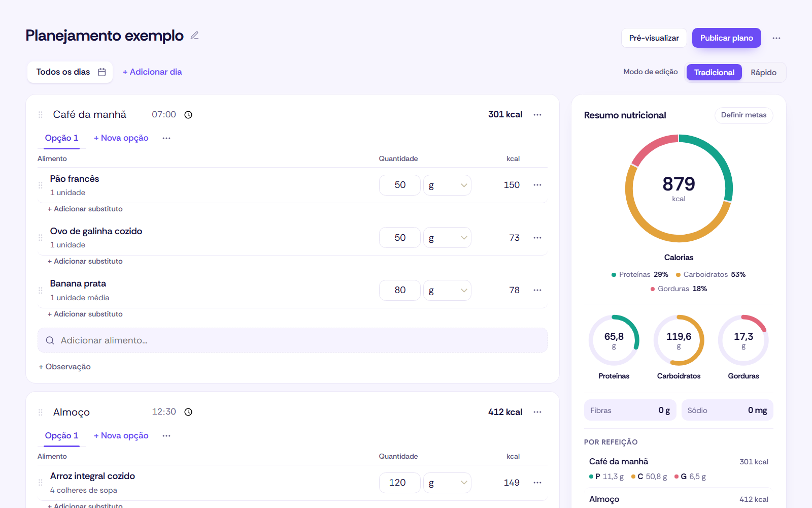Click the drag handle of Café da manhã
812x508 pixels.
coord(41,115)
